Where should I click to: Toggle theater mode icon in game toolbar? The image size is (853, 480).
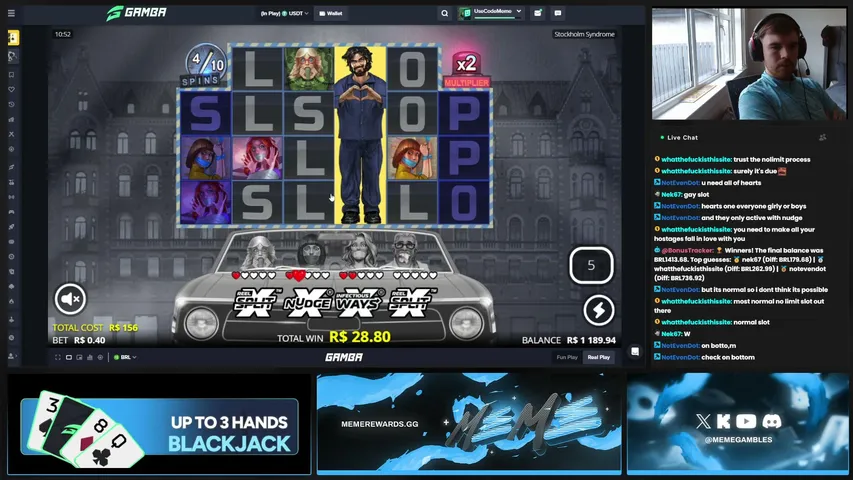[x=69, y=358]
